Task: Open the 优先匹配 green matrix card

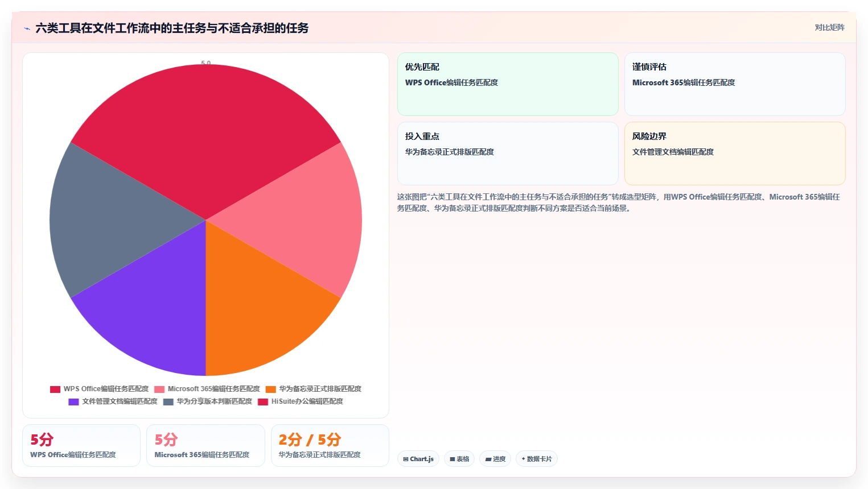Action: [x=508, y=84]
